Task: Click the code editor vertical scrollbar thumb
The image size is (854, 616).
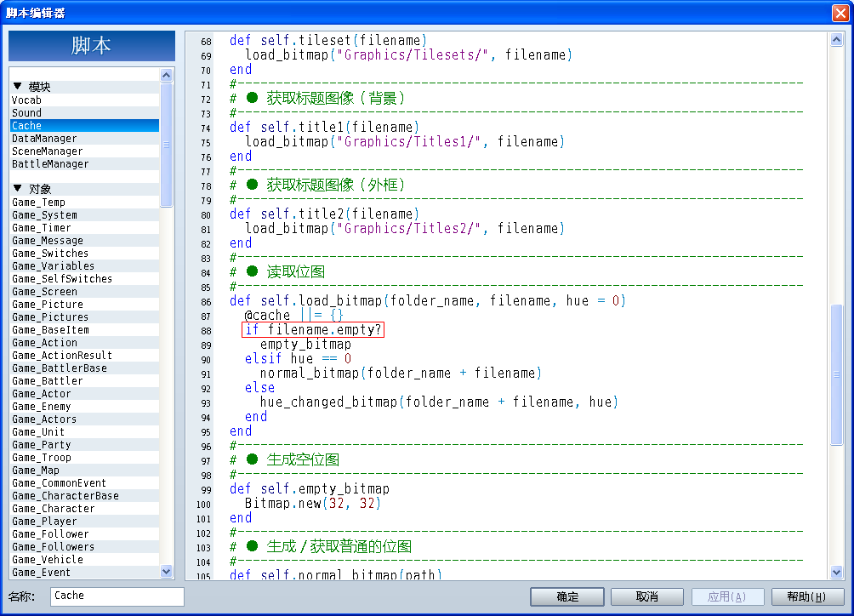Action: point(837,374)
